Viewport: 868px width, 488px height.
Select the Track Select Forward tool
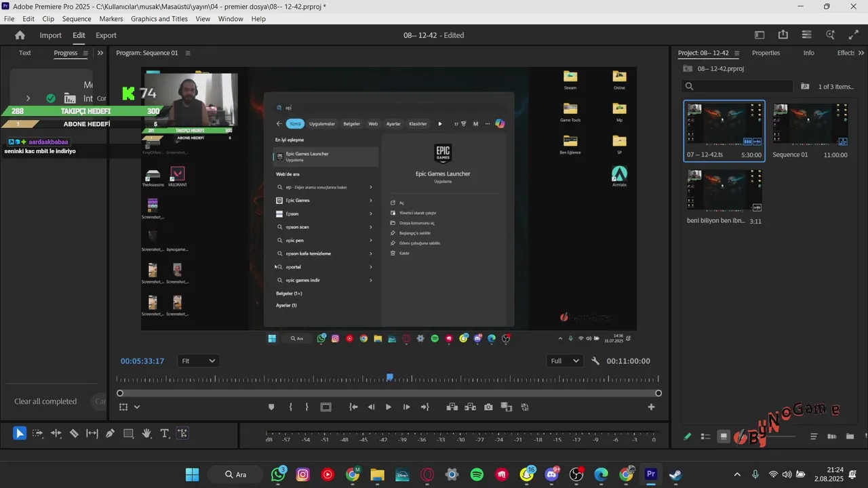coord(38,433)
